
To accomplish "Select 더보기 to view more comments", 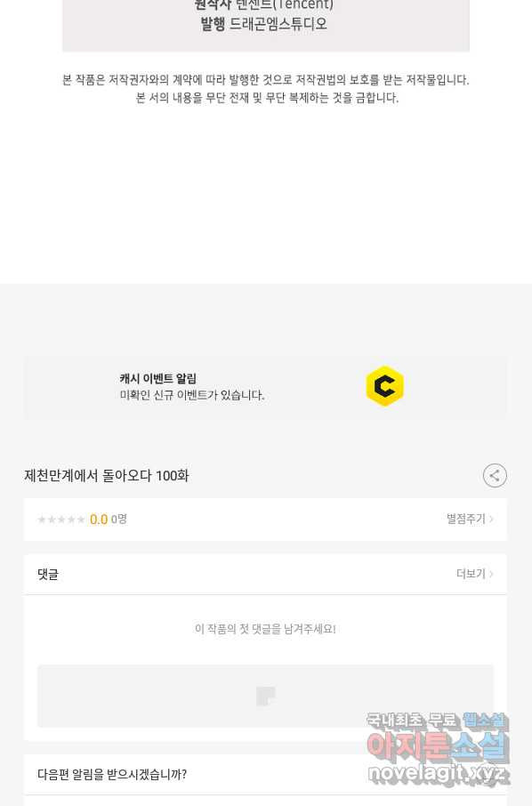I will click(x=471, y=574).
